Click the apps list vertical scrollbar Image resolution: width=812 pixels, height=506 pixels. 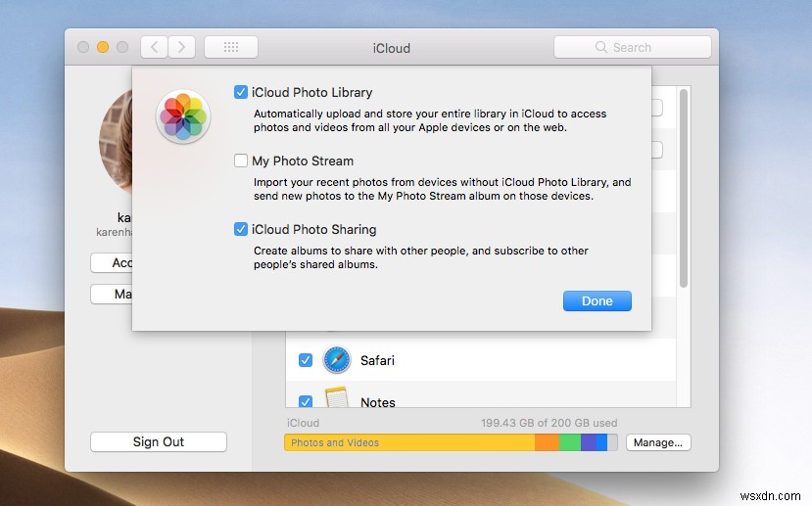coord(684,186)
